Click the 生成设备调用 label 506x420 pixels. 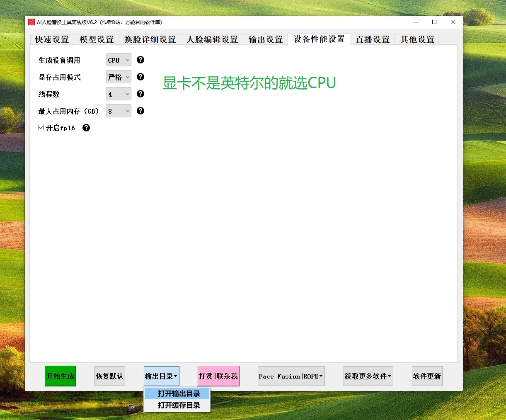pos(59,60)
